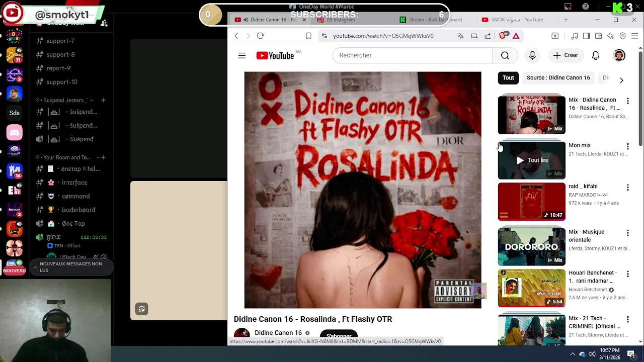The width and height of the screenshot is (644, 362).
Task: Open the YouTube account avatar menu
Action: click(x=619, y=55)
